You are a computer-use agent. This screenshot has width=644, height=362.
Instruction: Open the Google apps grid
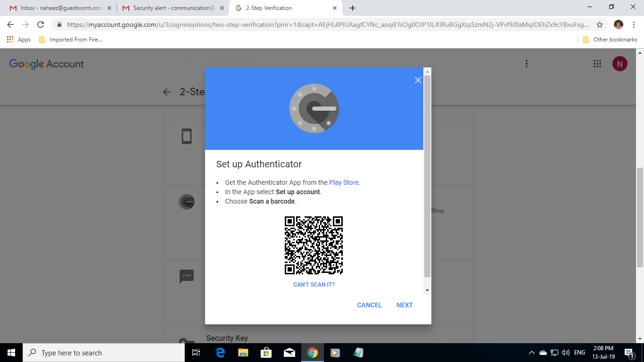click(597, 64)
